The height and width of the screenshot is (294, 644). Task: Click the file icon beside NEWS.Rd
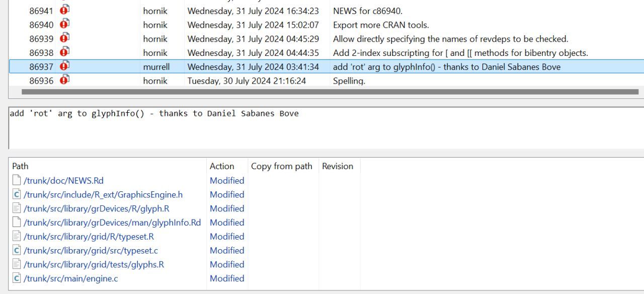pyautogui.click(x=17, y=180)
